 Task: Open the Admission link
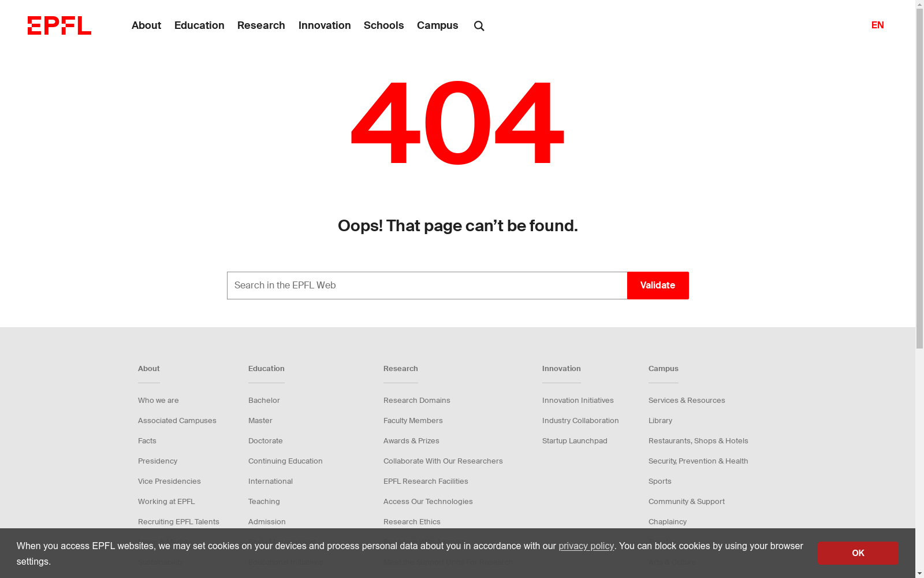click(267, 522)
